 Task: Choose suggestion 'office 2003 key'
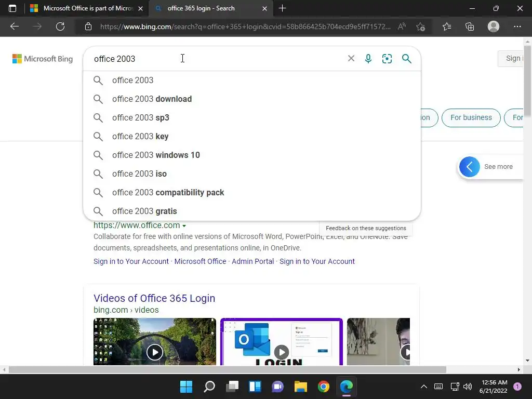tap(252, 137)
